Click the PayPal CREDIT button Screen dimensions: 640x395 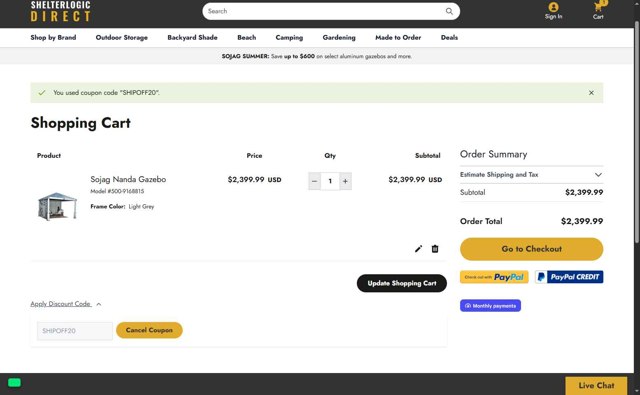(x=569, y=277)
